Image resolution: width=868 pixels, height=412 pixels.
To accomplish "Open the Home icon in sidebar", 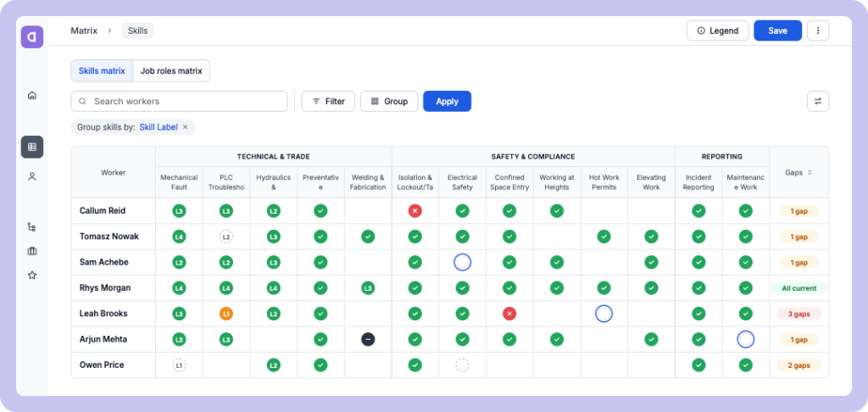I will [32, 95].
